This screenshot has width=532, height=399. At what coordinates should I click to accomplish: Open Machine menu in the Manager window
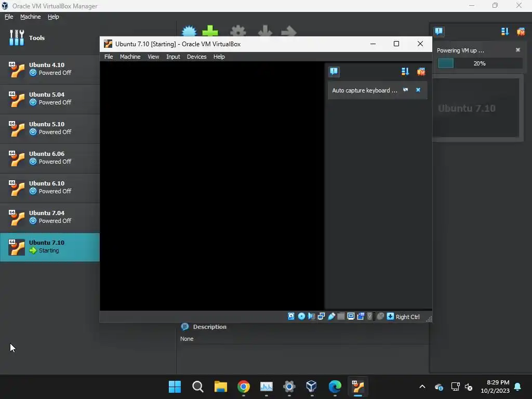click(x=30, y=17)
